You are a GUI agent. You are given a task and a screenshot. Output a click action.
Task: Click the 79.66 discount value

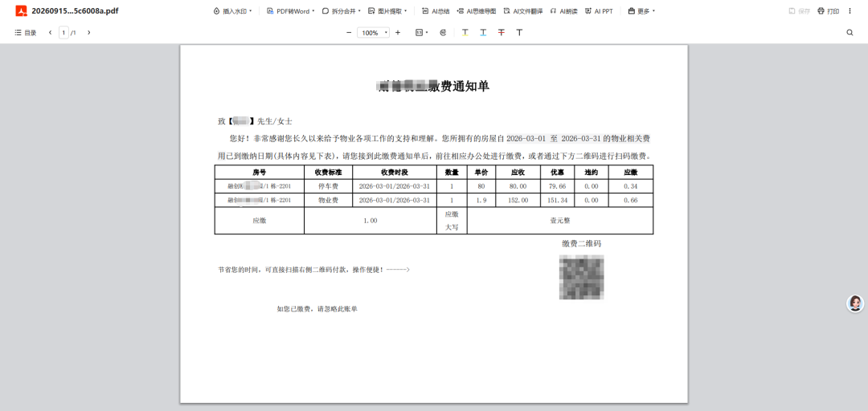tap(558, 185)
